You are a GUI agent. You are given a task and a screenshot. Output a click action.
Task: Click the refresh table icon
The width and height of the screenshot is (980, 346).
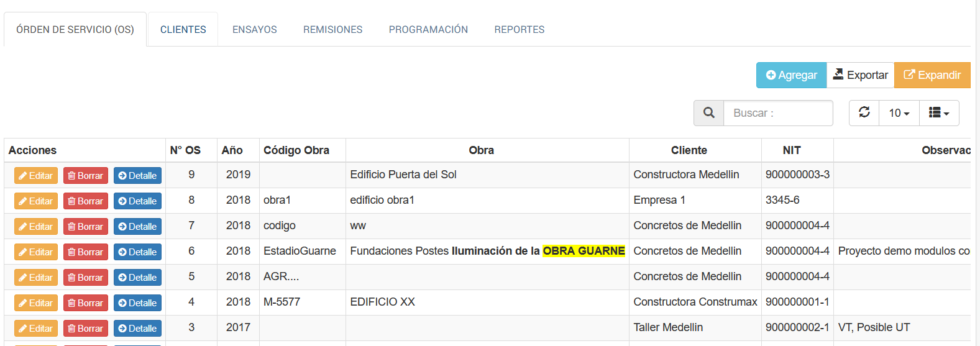tap(864, 113)
